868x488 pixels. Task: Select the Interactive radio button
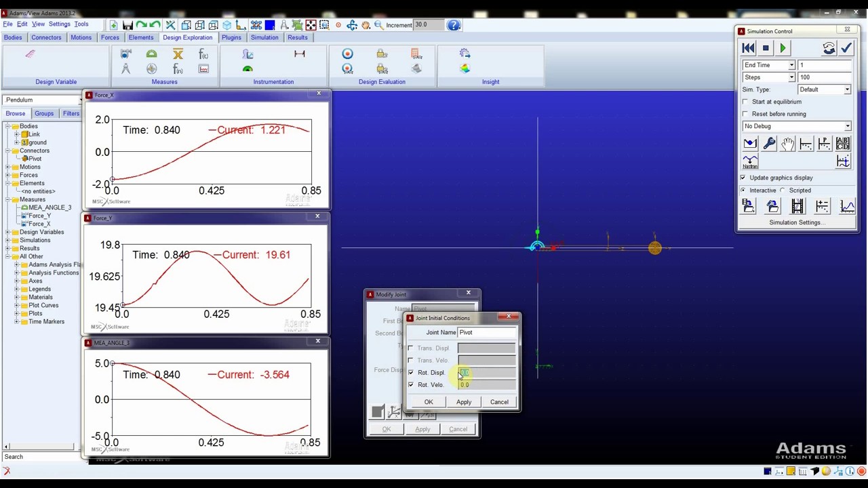(744, 190)
